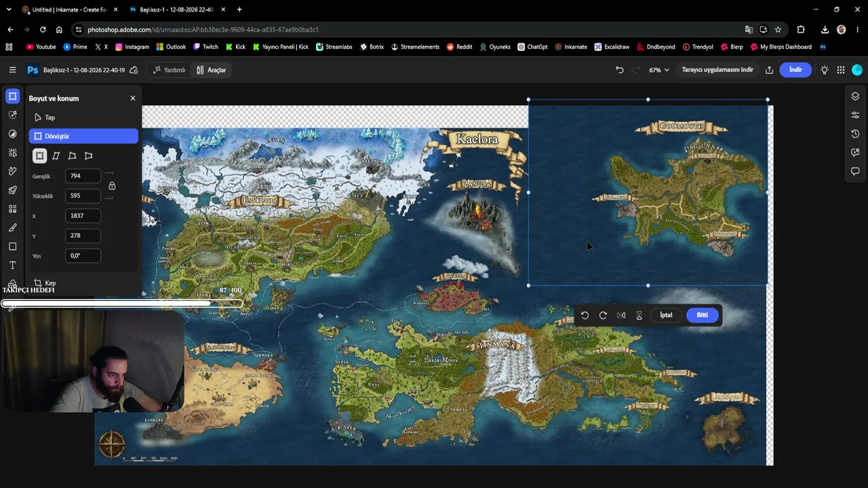Switch to Araçlar tools mode
Image resolution: width=868 pixels, height=488 pixels.
click(x=211, y=70)
